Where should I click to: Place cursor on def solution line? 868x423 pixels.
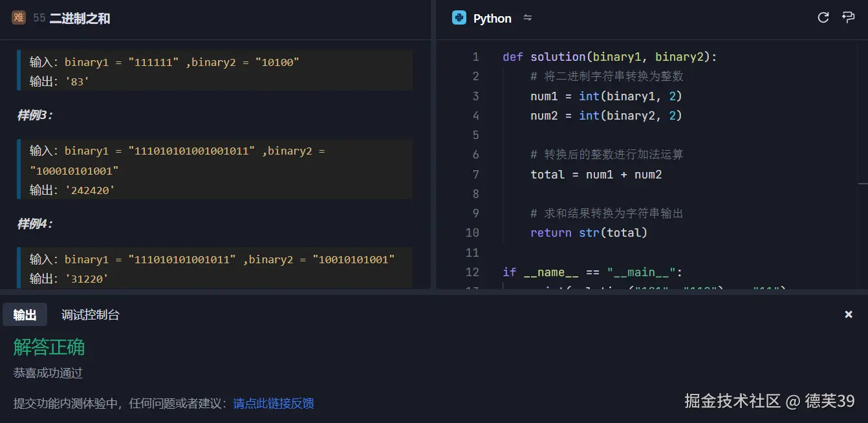pyautogui.click(x=610, y=57)
